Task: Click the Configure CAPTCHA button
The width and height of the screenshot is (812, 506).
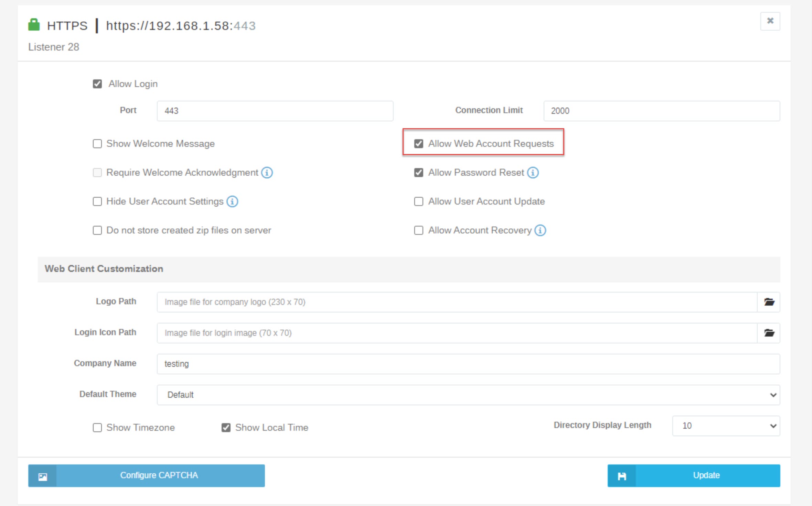Action: click(x=159, y=475)
